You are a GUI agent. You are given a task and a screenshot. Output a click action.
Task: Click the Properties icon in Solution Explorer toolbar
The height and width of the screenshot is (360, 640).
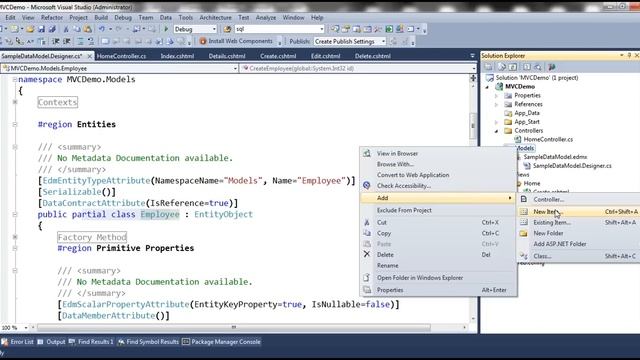489,67
